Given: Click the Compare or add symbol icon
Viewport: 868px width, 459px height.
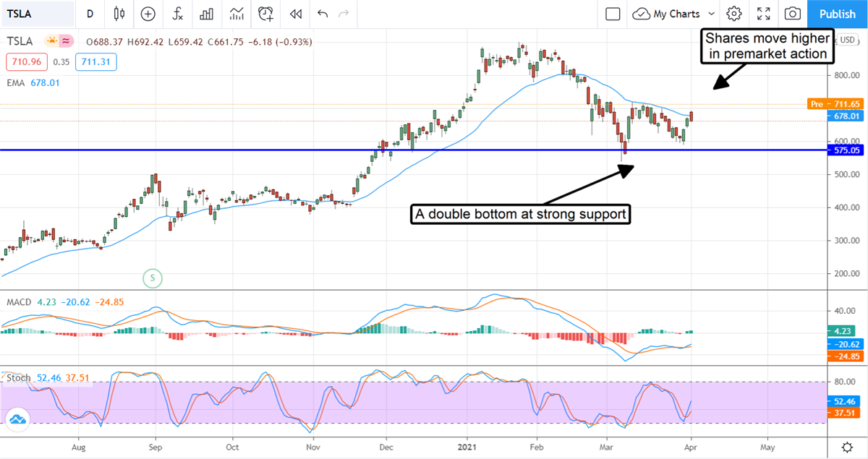Looking at the screenshot, I should pyautogui.click(x=148, y=14).
